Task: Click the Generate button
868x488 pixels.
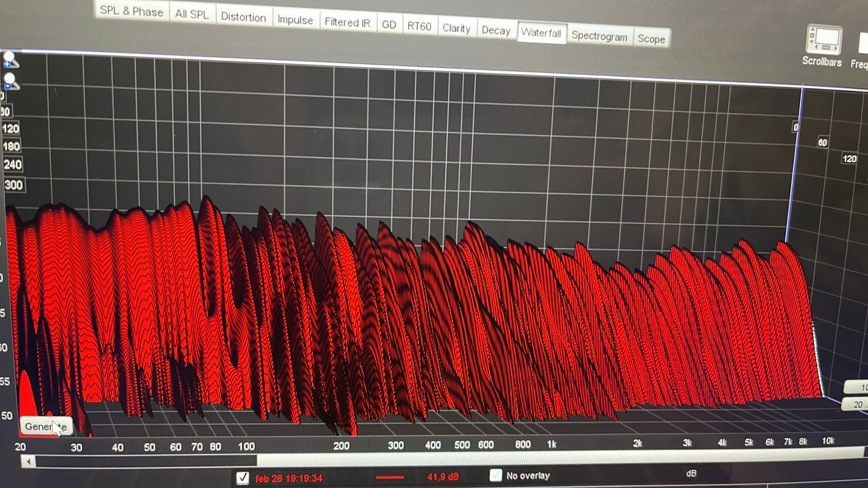Action: point(46,426)
